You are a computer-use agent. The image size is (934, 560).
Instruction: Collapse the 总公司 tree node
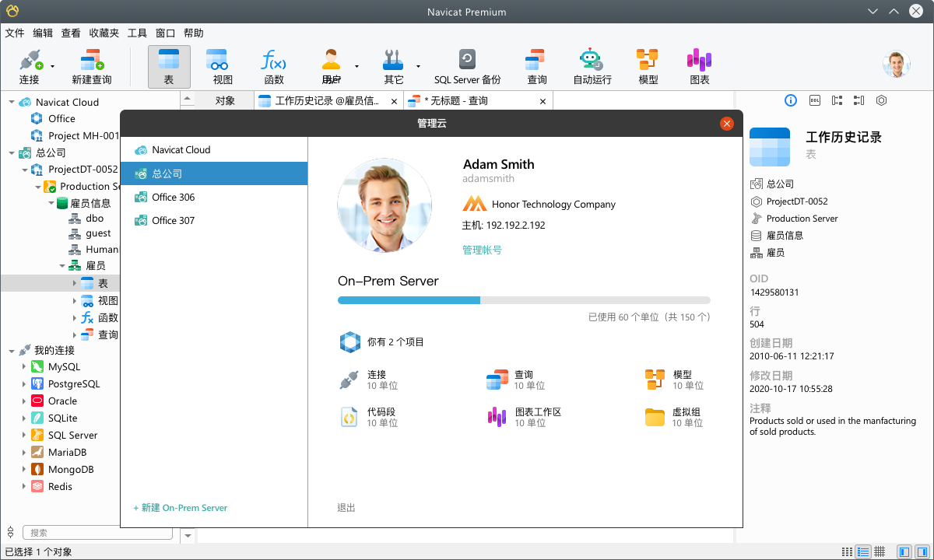coord(12,152)
